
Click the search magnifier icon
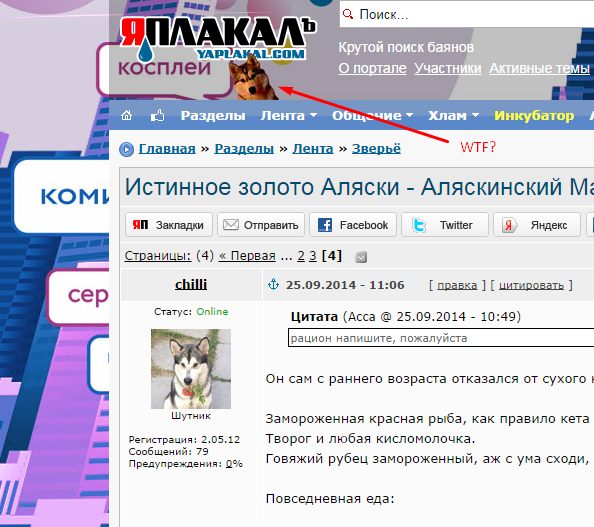click(x=347, y=14)
